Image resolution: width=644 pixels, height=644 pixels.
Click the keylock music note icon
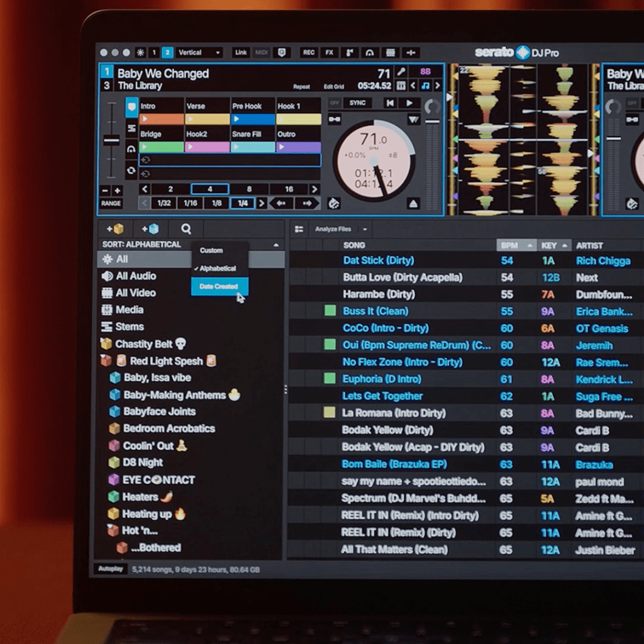click(x=426, y=86)
